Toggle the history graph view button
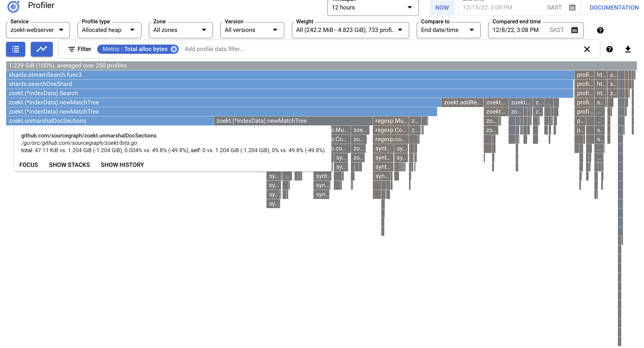The height and width of the screenshot is (348, 644). click(x=42, y=49)
